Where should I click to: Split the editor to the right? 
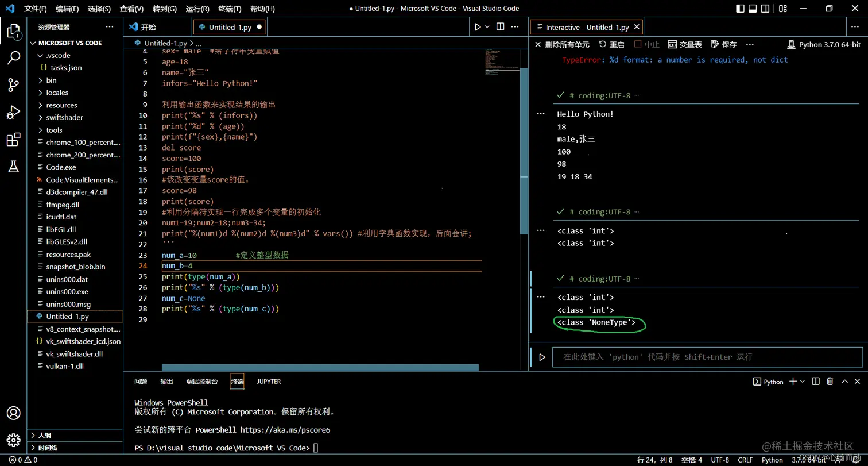click(501, 27)
